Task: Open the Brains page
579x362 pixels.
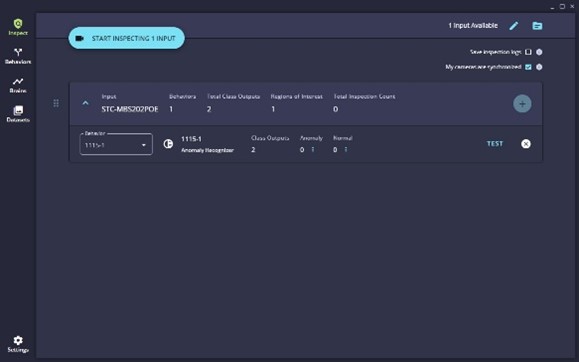Action: [18, 85]
